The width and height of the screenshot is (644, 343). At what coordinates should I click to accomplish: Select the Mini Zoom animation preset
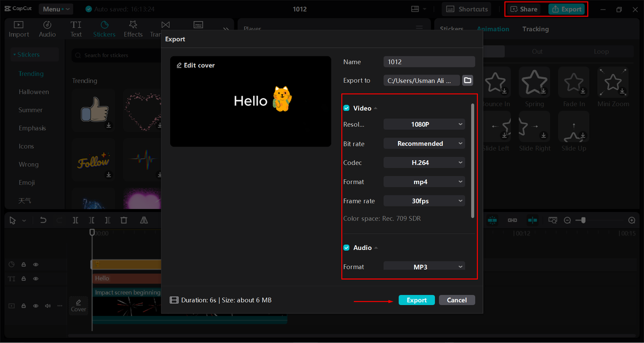tap(613, 88)
